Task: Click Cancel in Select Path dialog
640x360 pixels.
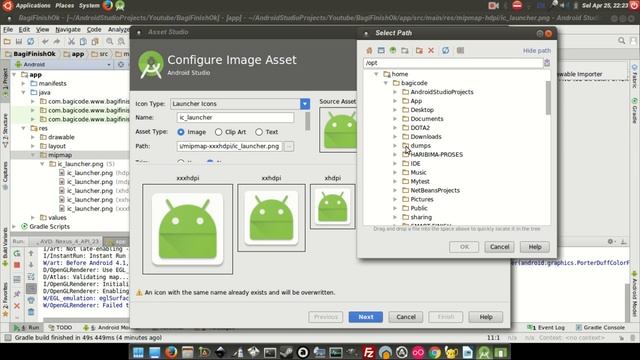Action: (499, 247)
